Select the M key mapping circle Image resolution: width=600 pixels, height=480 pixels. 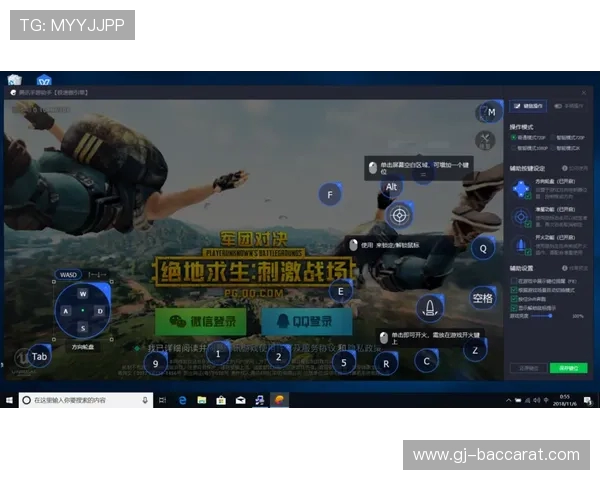point(490,112)
